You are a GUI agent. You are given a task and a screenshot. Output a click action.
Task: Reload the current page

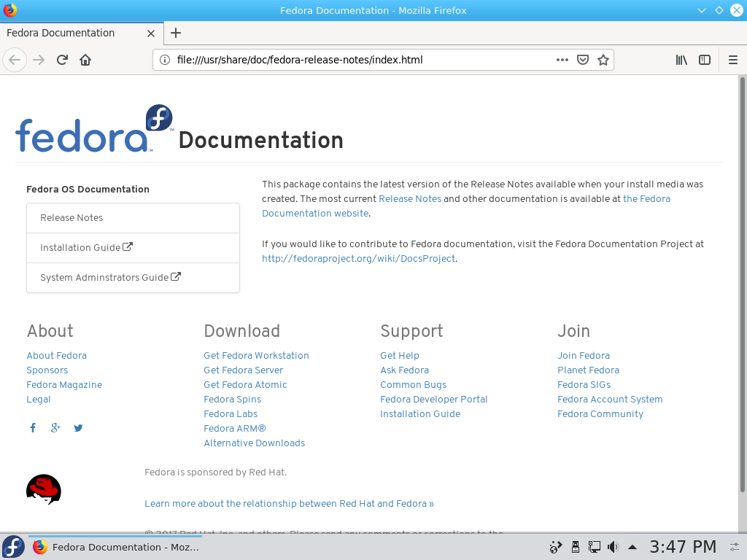[62, 60]
